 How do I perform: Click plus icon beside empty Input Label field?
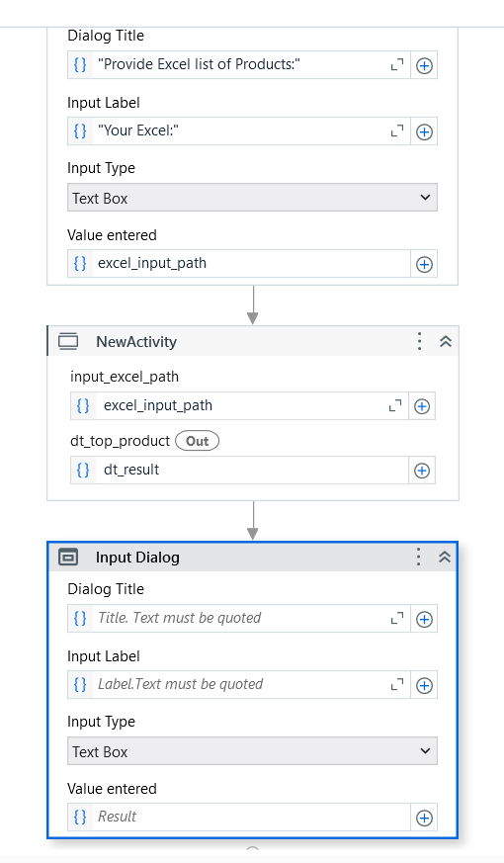click(x=424, y=685)
